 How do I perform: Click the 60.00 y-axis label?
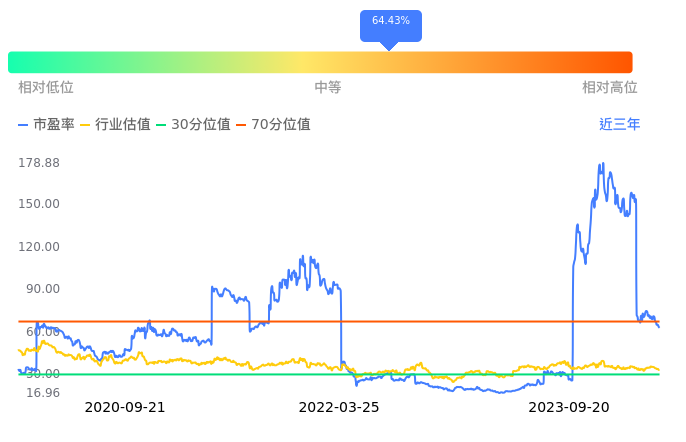pos(43,332)
